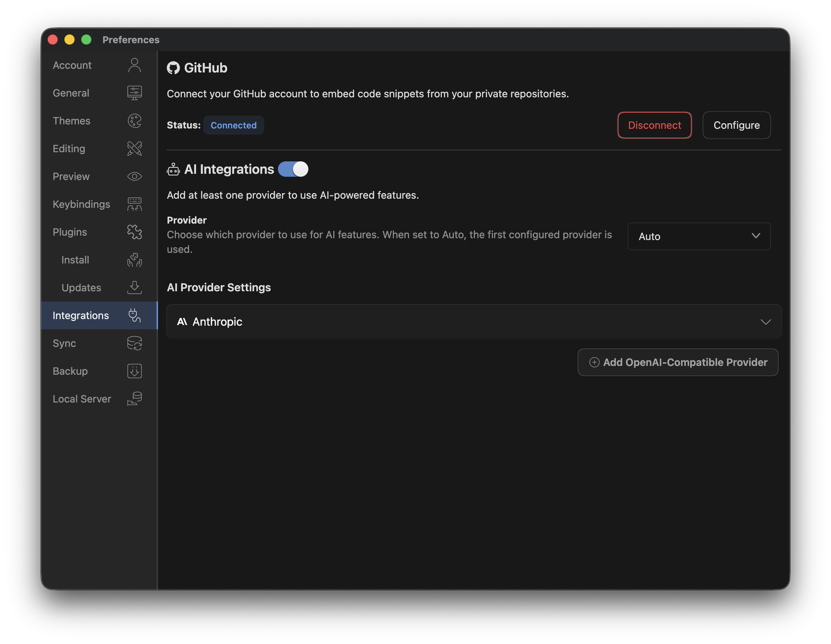Open the Themes preferences section
Image resolution: width=831 pixels, height=644 pixels.
(x=99, y=121)
